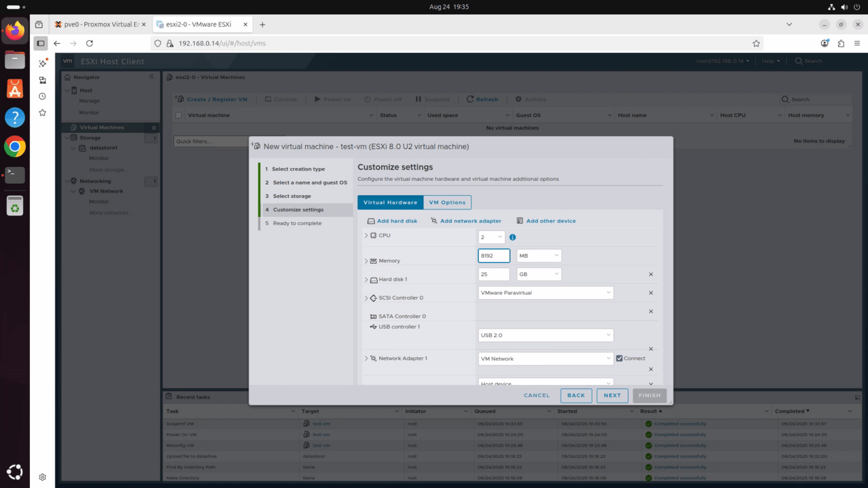Sort tasks by Completed column
Viewport: 868px width, 488px height.
click(x=789, y=411)
